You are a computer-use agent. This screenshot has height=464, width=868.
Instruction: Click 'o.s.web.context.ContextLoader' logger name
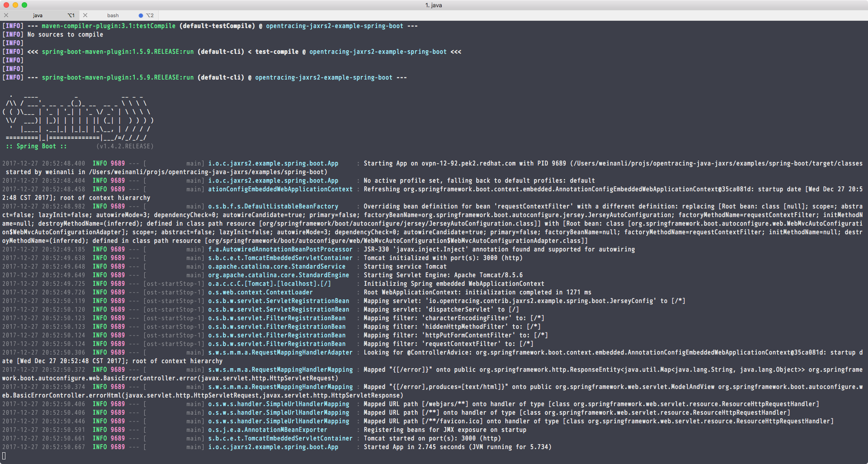(260, 292)
